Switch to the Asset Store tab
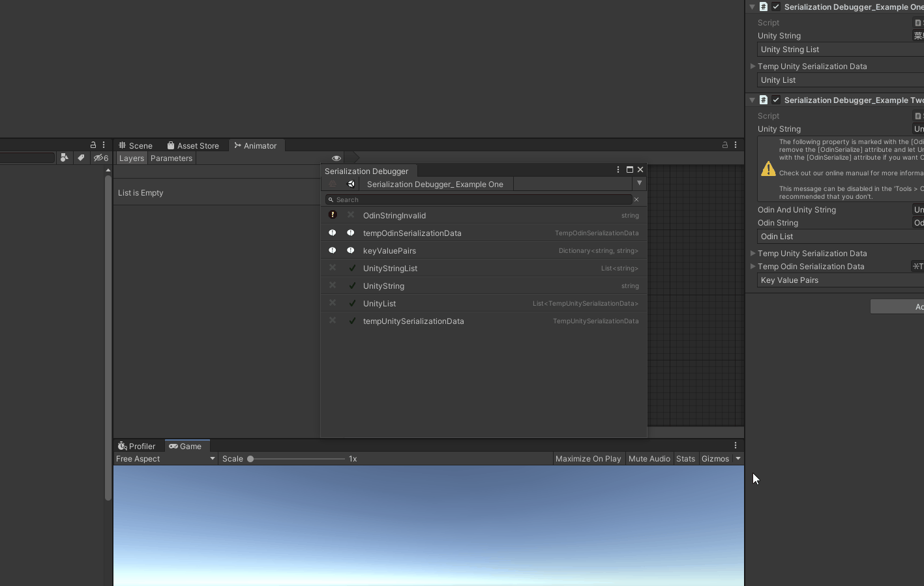This screenshot has width=924, height=586. click(x=193, y=145)
